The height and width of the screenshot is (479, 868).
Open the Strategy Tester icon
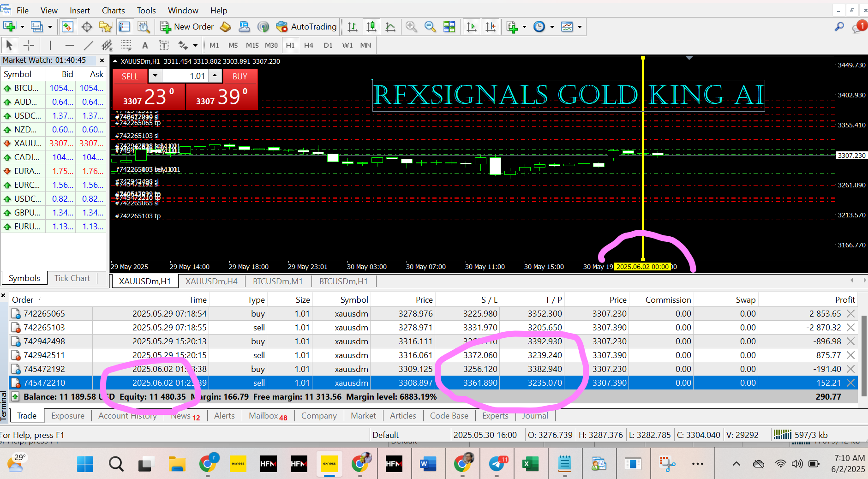point(144,27)
